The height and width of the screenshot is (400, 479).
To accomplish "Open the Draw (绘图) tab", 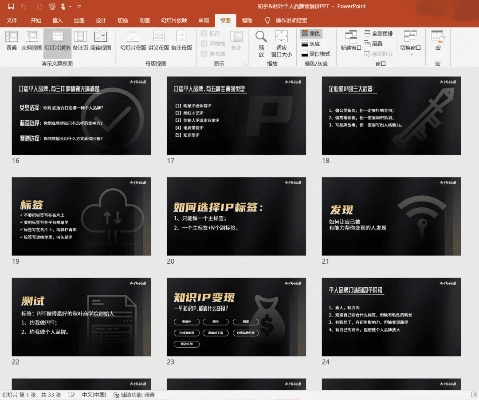I will pyautogui.click(x=79, y=20).
